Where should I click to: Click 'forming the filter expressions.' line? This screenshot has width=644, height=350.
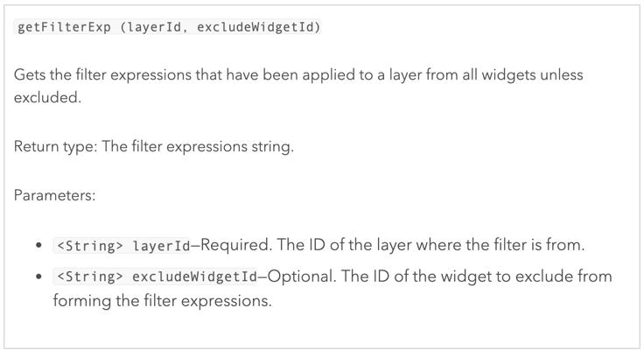[162, 301]
